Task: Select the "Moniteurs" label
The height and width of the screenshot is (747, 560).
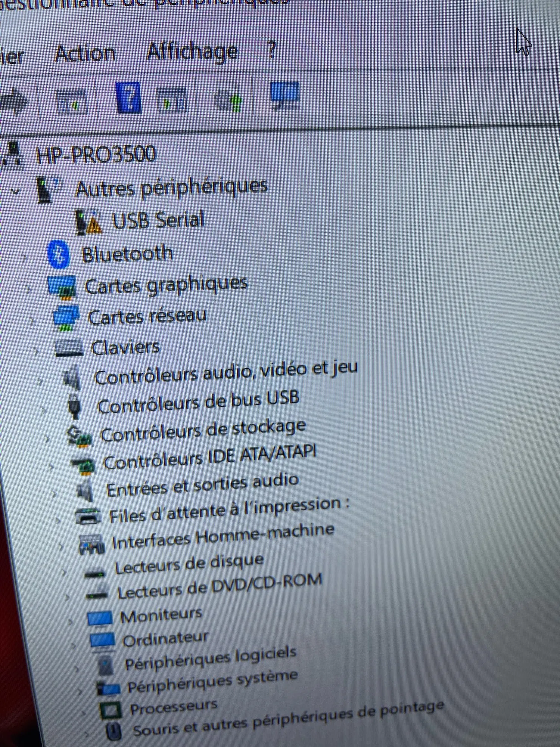Action: (161, 615)
